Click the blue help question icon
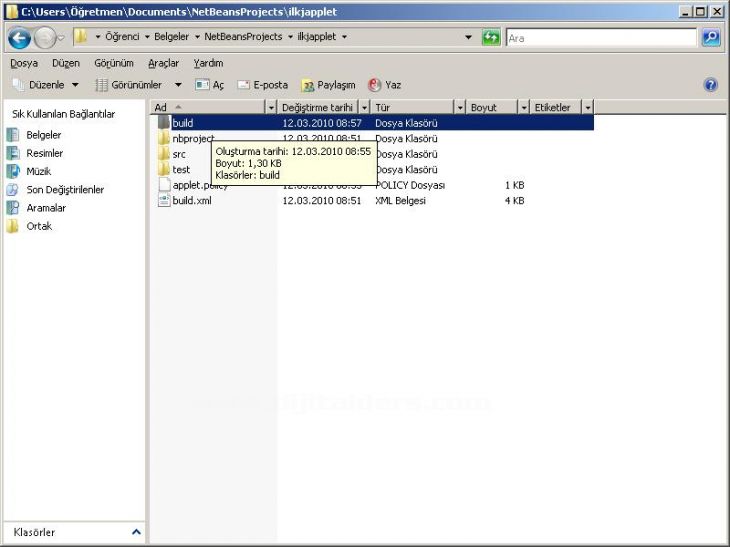The width and height of the screenshot is (730, 547). (710, 85)
